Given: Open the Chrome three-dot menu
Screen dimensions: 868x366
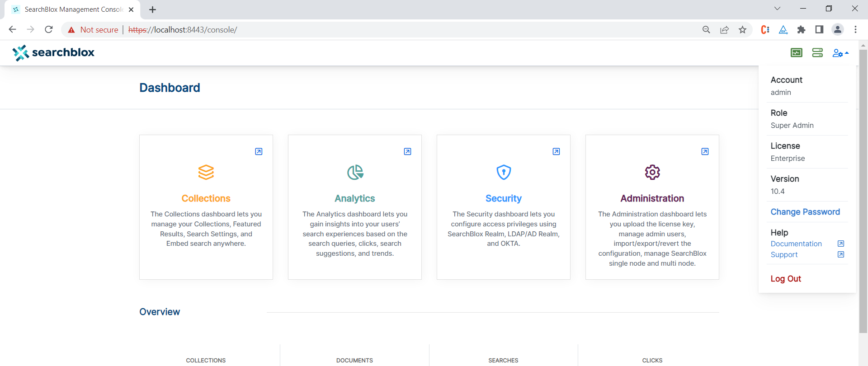Looking at the screenshot, I should tap(855, 29).
